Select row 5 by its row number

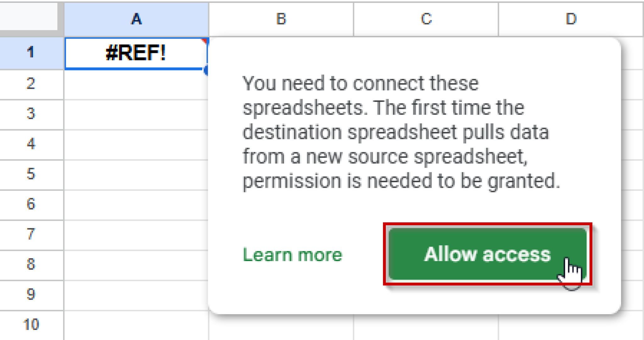[x=31, y=175]
